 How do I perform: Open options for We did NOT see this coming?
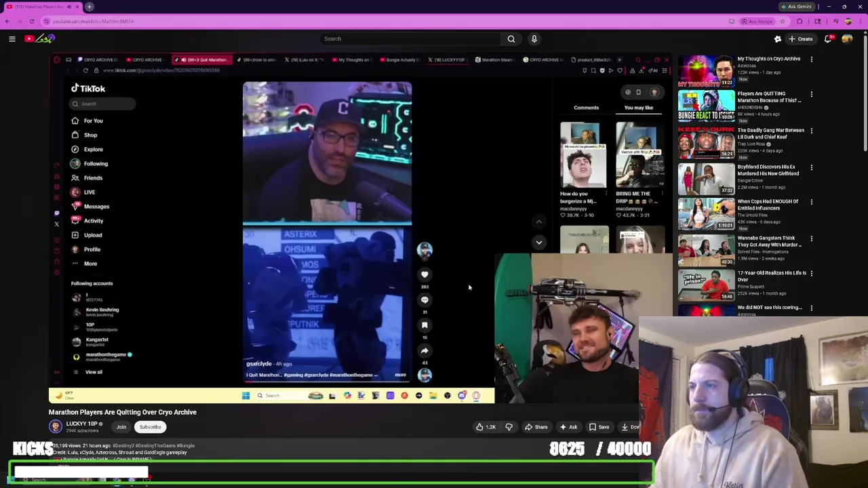(811, 308)
